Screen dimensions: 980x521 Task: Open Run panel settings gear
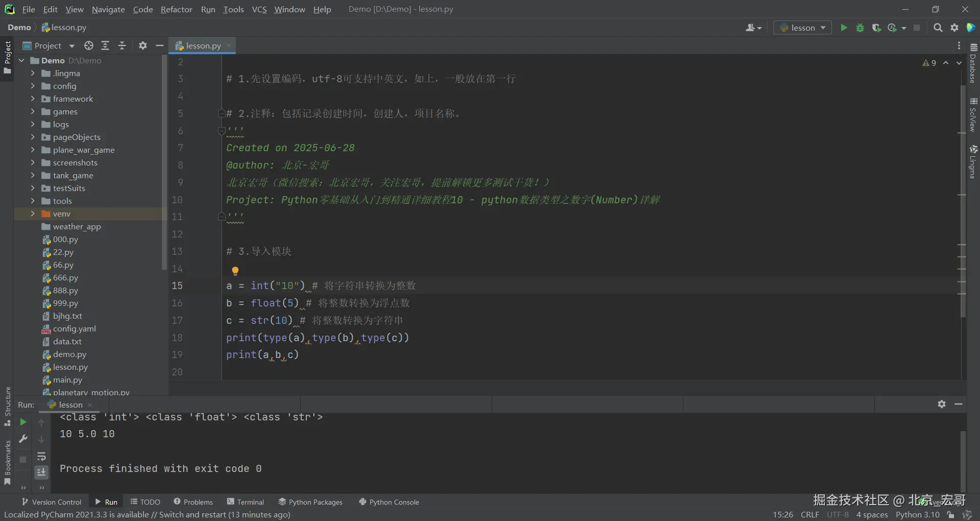pos(942,404)
